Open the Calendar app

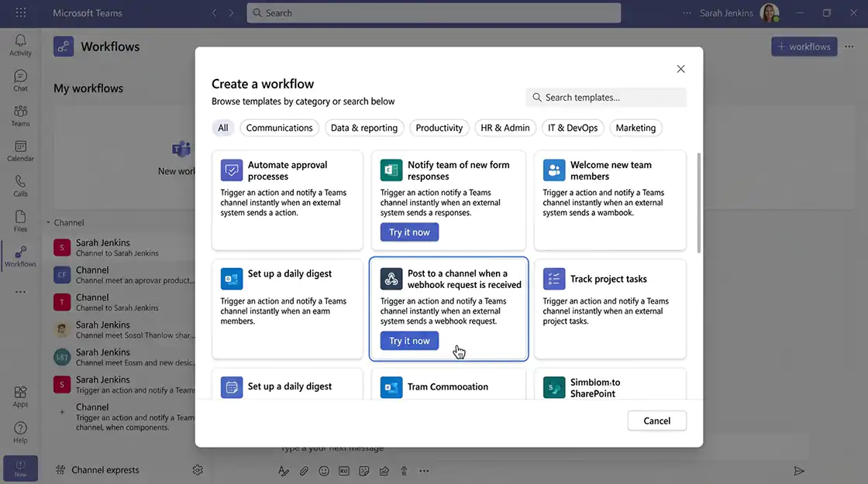tap(20, 151)
